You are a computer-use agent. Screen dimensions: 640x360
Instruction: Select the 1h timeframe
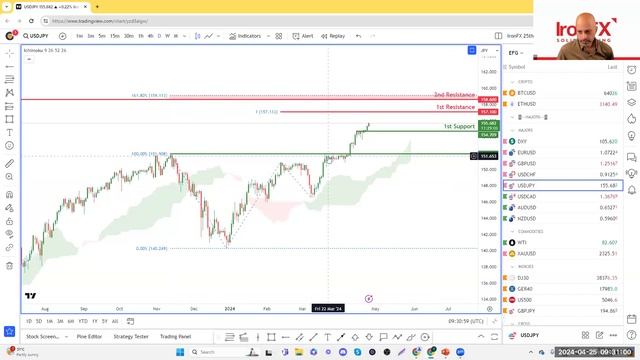click(x=141, y=36)
